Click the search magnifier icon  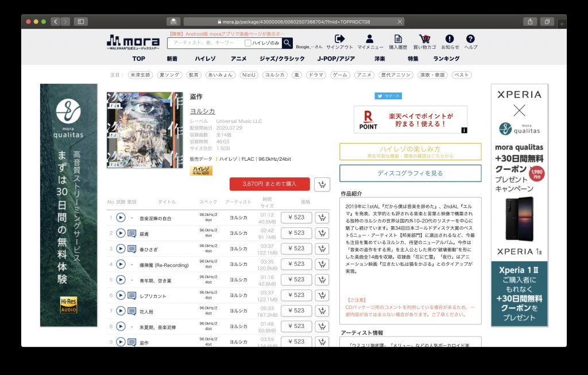pos(287,42)
